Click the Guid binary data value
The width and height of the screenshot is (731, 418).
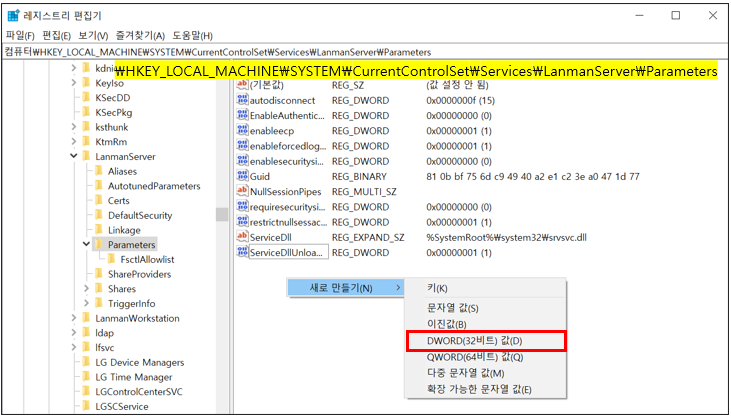(532, 176)
